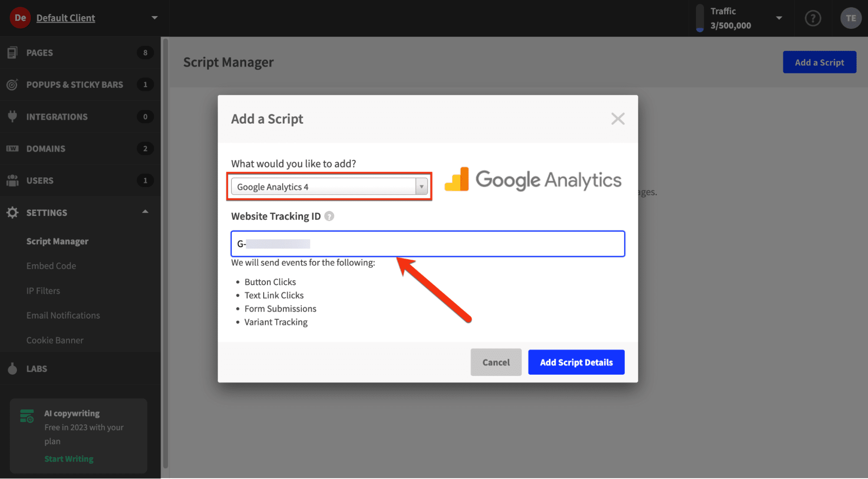Click the De client avatar badge

[x=20, y=18]
